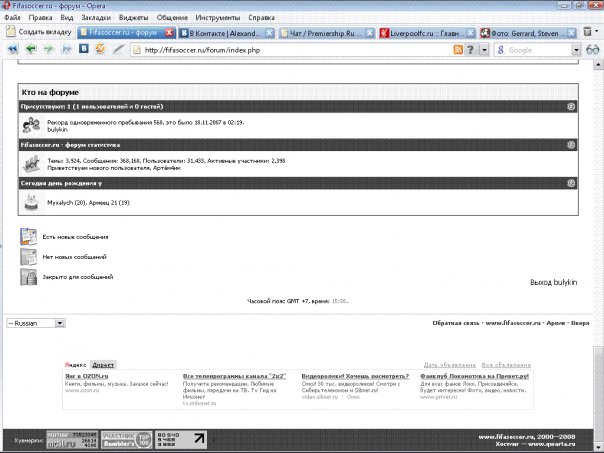Click the wand pencil icon in toolbar
The height and width of the screenshot is (453, 604).
pyautogui.click(x=119, y=49)
